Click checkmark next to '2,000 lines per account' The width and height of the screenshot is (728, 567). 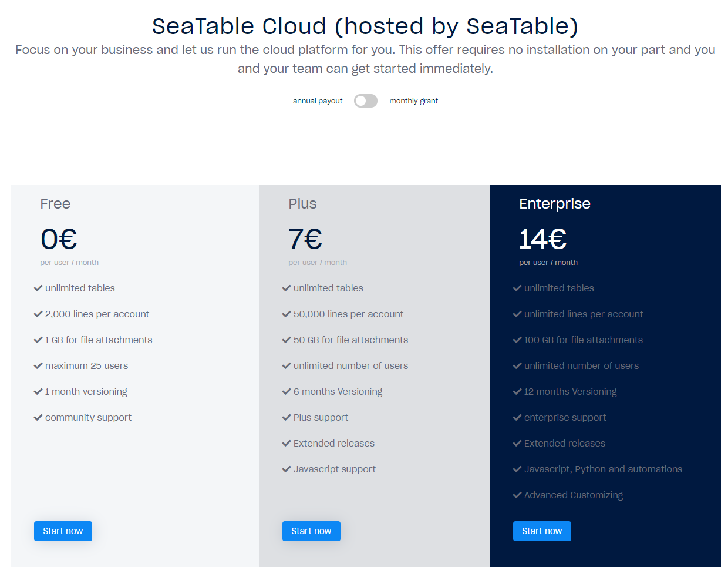pyautogui.click(x=38, y=314)
